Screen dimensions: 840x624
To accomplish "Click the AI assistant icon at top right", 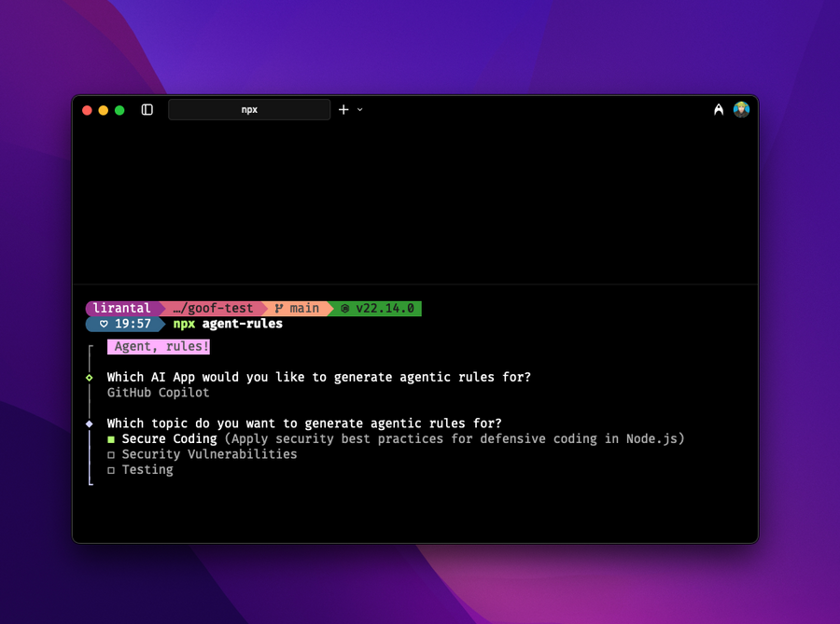I will [718, 109].
